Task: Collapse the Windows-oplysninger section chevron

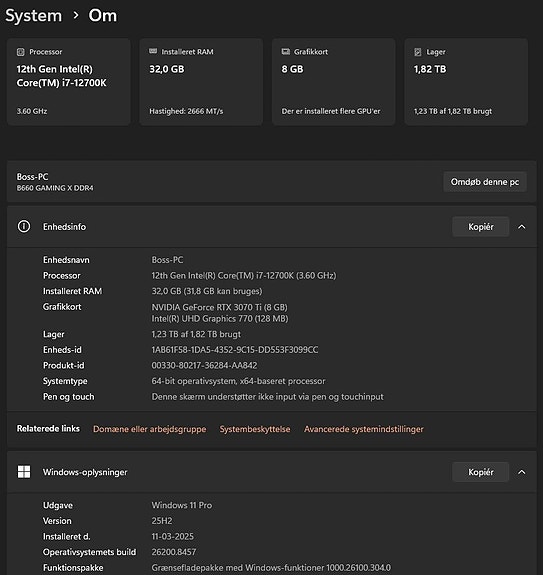Action: point(521,472)
